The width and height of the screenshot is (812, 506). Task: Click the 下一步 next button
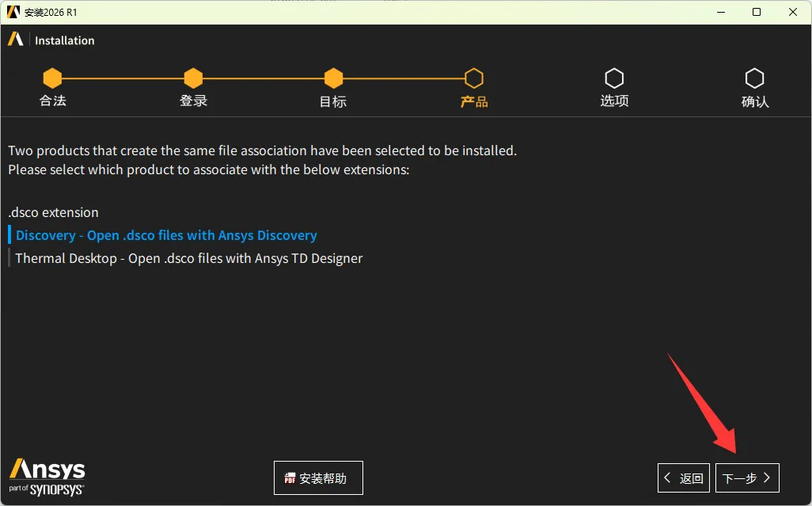tap(747, 477)
